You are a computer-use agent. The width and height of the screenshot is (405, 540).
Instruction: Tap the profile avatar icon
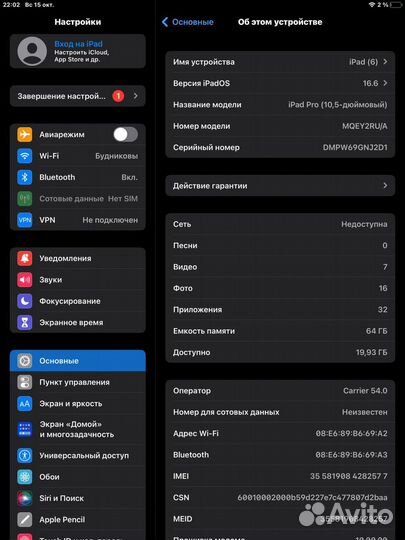click(32, 51)
